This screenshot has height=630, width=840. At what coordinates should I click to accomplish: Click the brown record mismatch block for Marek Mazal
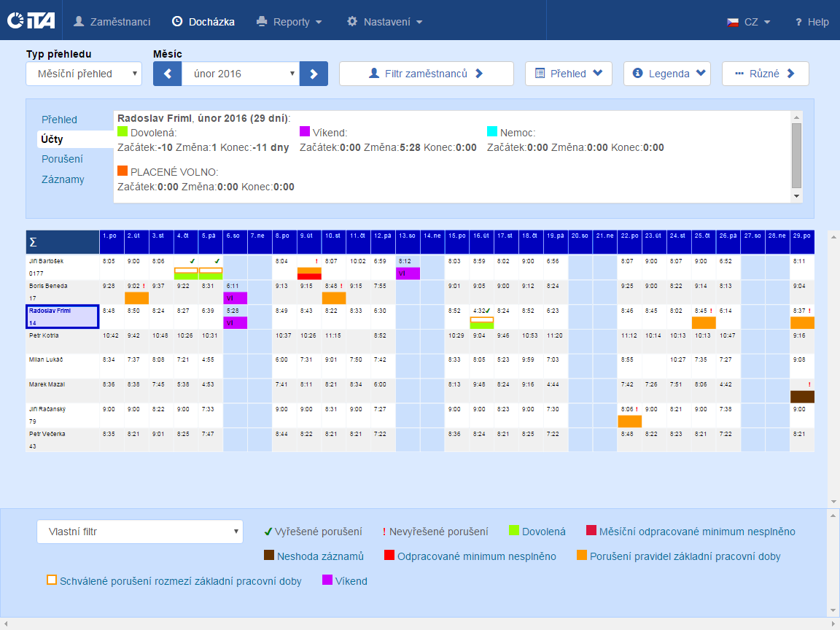(x=802, y=397)
